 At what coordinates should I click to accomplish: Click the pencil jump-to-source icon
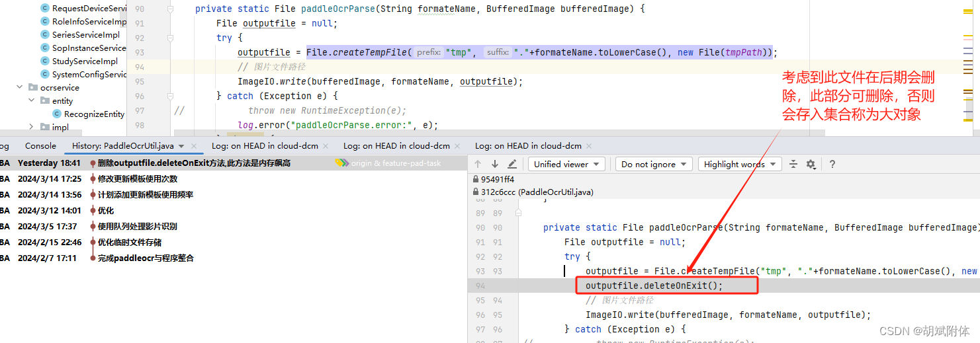coord(512,164)
